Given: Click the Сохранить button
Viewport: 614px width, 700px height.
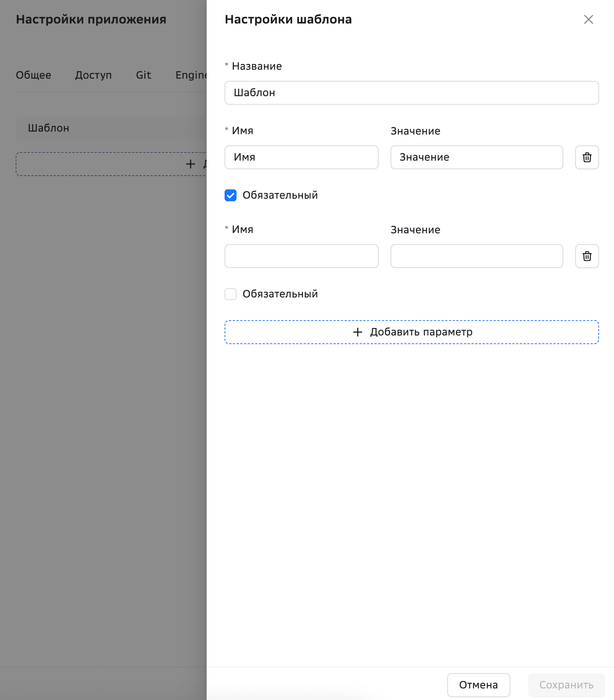Looking at the screenshot, I should tap(566, 685).
